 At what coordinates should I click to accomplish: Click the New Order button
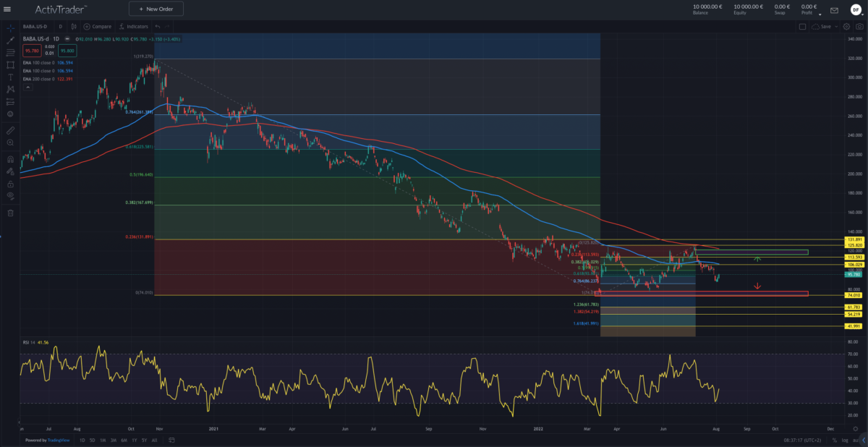pos(156,9)
